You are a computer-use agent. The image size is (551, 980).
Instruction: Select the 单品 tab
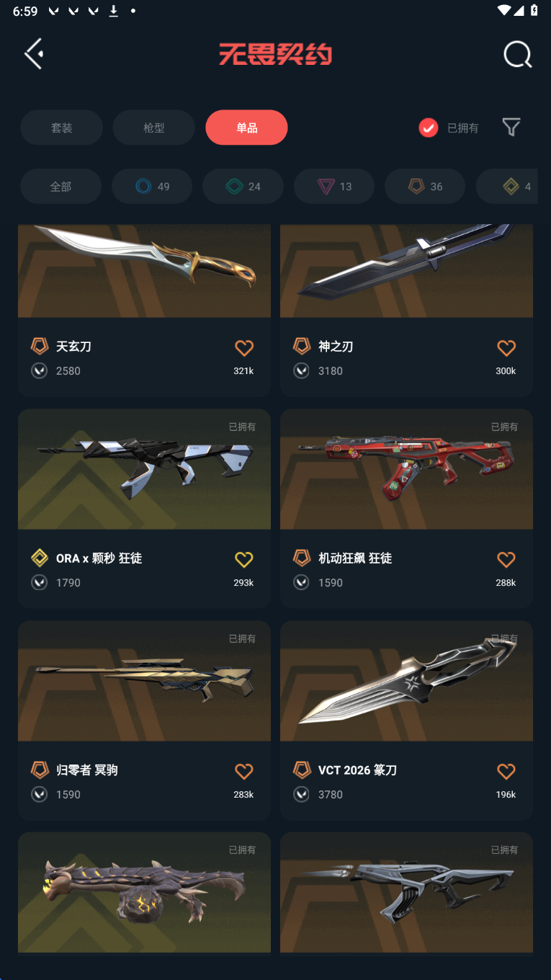pos(246,128)
